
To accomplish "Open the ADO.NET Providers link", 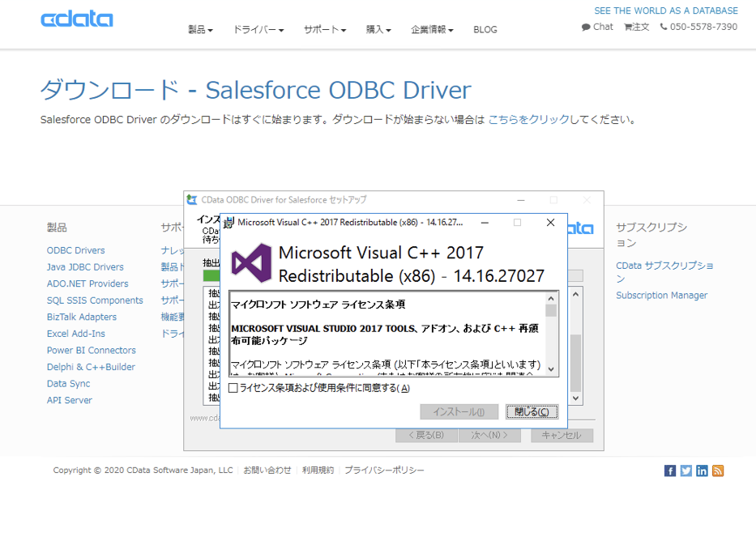I will [x=88, y=283].
